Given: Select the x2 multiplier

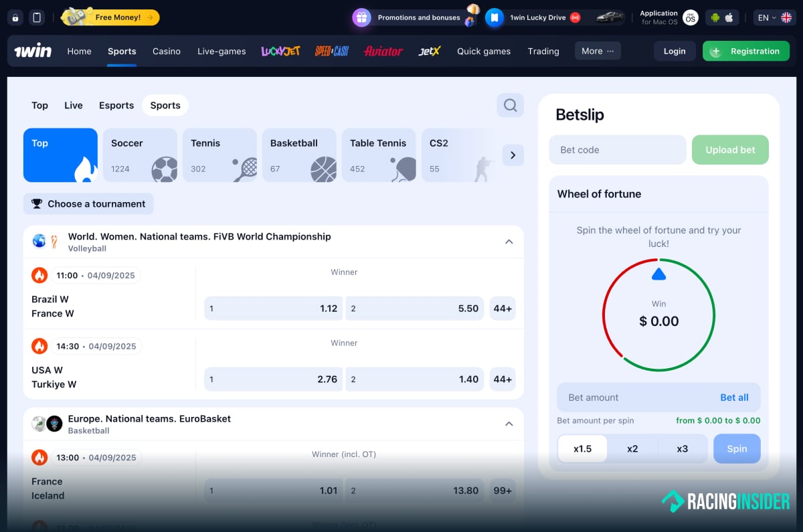Looking at the screenshot, I should 632,449.
